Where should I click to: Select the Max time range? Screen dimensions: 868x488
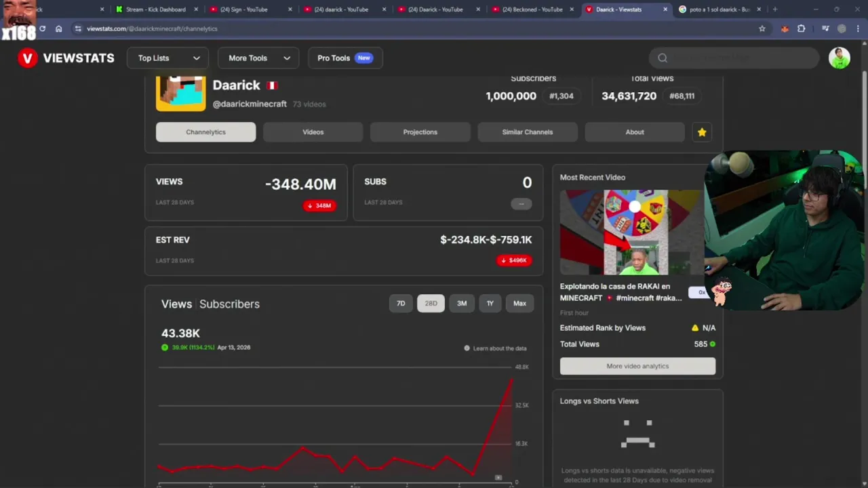(x=519, y=304)
